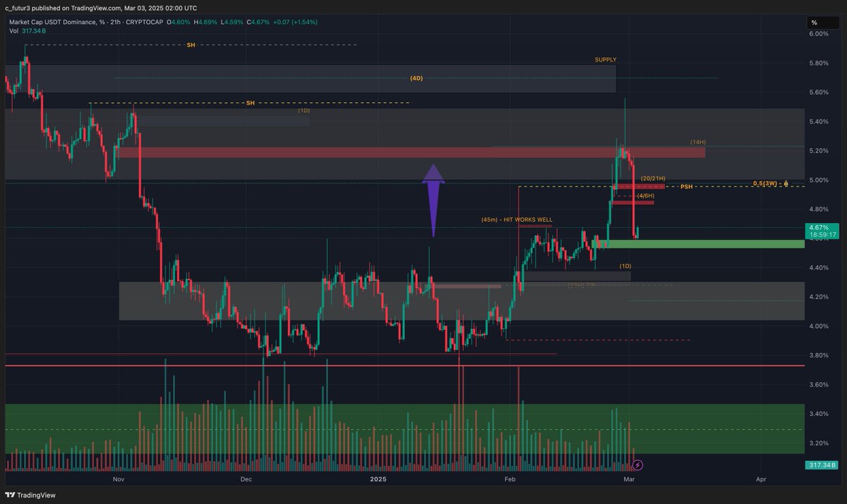Click the 3.20% price axis label
The width and height of the screenshot is (847, 504).
[x=819, y=443]
